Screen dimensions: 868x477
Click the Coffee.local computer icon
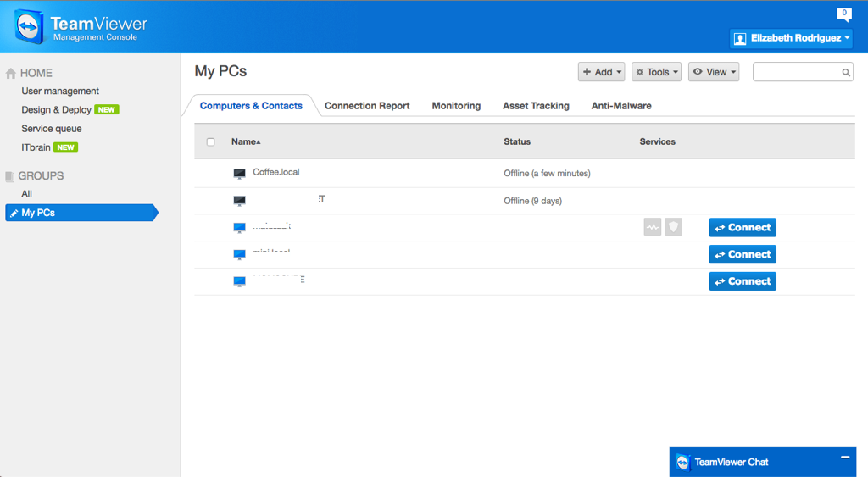point(239,174)
